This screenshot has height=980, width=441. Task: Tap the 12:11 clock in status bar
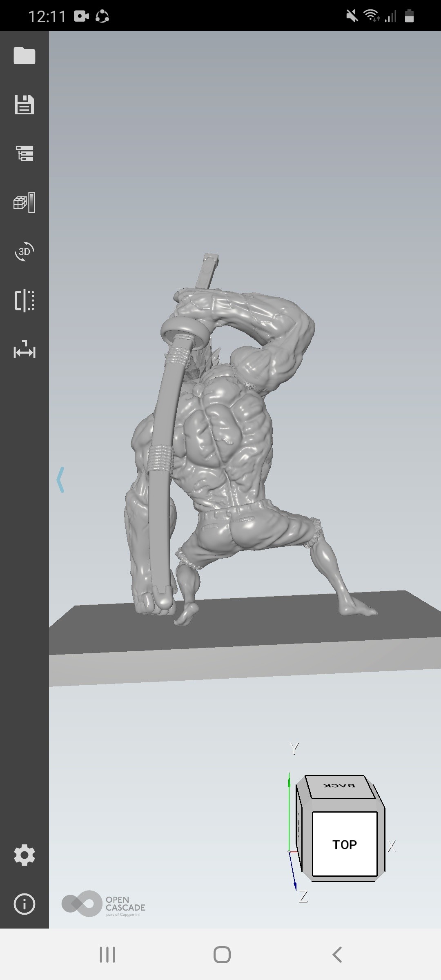click(x=47, y=17)
